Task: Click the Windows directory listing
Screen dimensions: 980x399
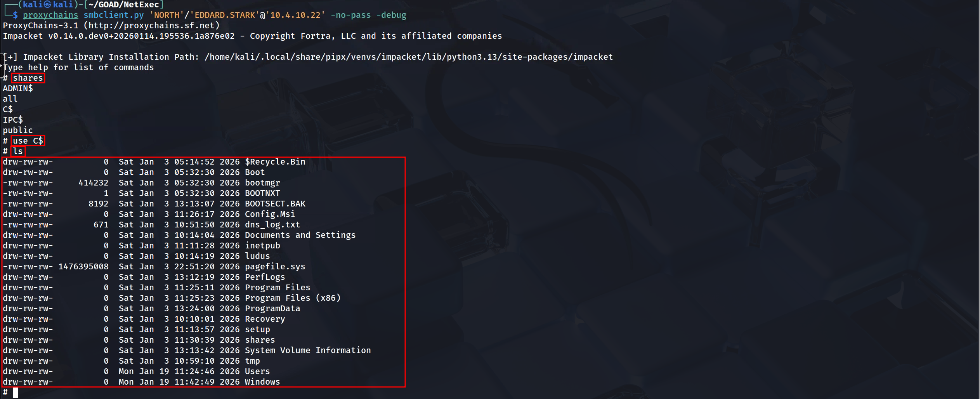Action: [x=262, y=382]
